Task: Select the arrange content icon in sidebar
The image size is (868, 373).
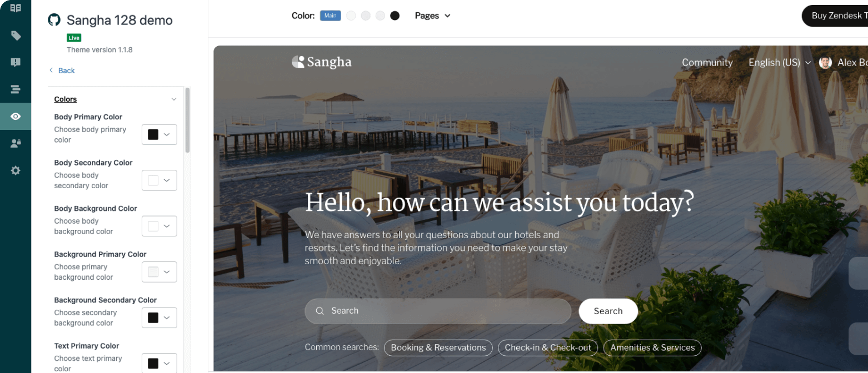Action: [16, 89]
